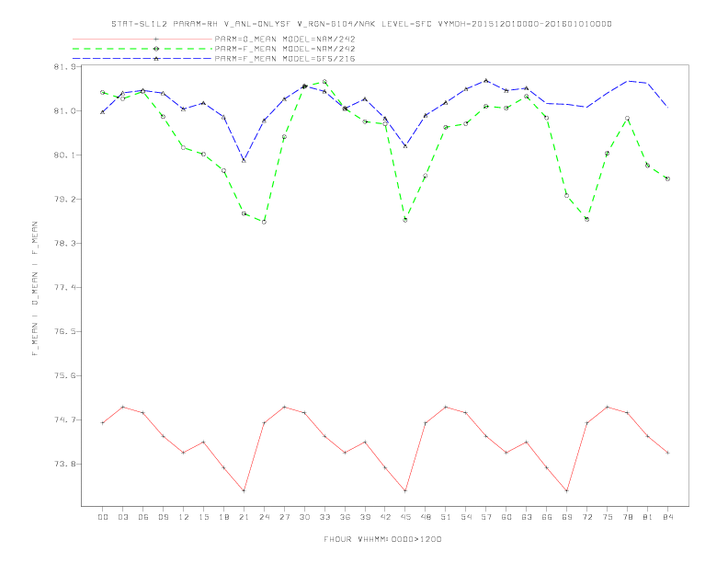Click the red solid legend line sample
728x563 pixels.
pos(142,39)
